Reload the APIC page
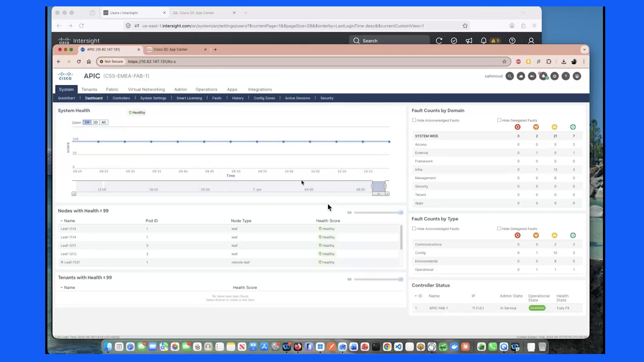The image size is (644, 362). 79,62
